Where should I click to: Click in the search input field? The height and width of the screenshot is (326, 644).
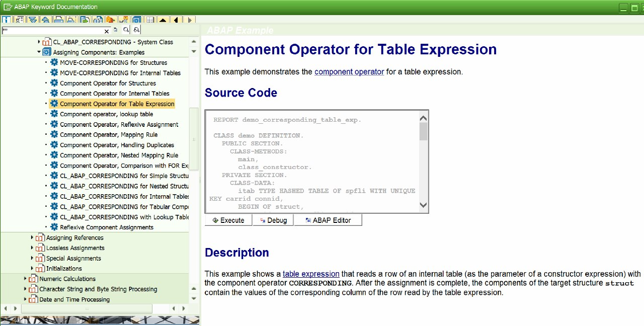coord(53,31)
